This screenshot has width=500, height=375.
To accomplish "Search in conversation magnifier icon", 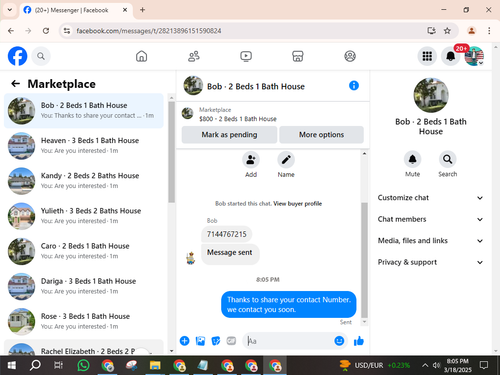I will pos(447,159).
